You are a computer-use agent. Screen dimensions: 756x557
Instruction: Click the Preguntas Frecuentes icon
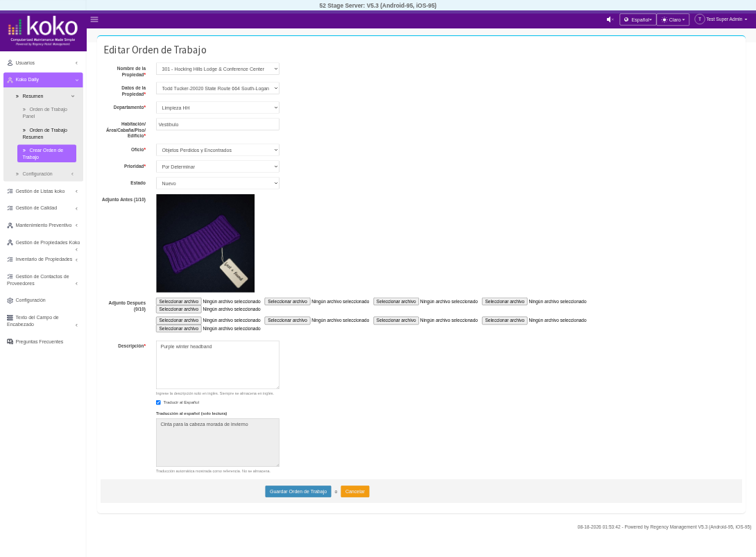[x=10, y=341]
